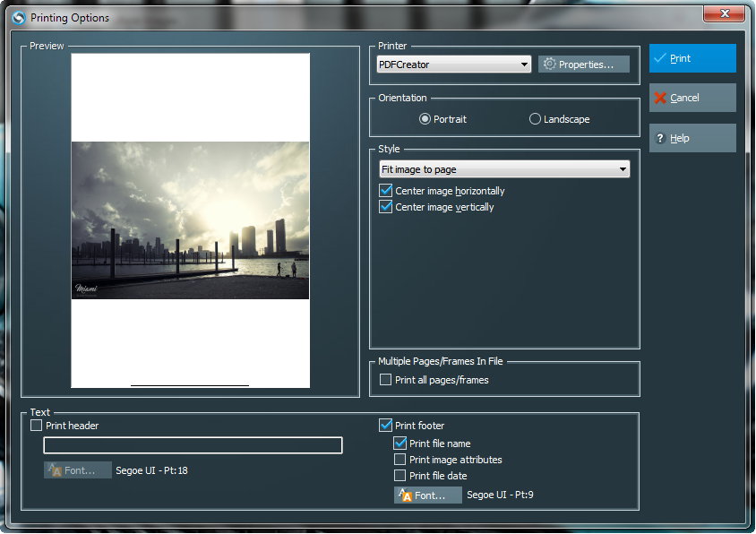The width and height of the screenshot is (756, 534).
Task: Uncheck Center image vertically
Action: (x=386, y=207)
